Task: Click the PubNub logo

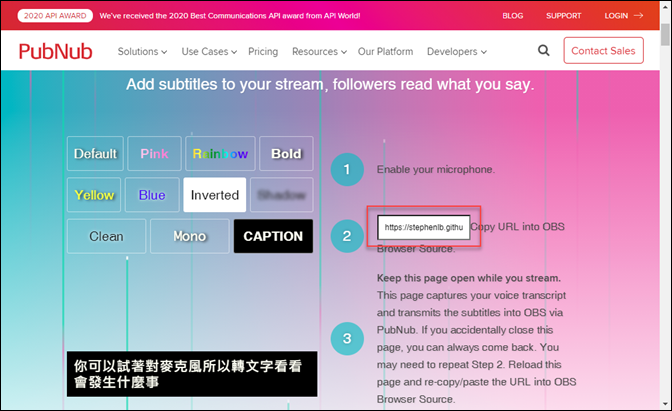Action: pos(55,51)
